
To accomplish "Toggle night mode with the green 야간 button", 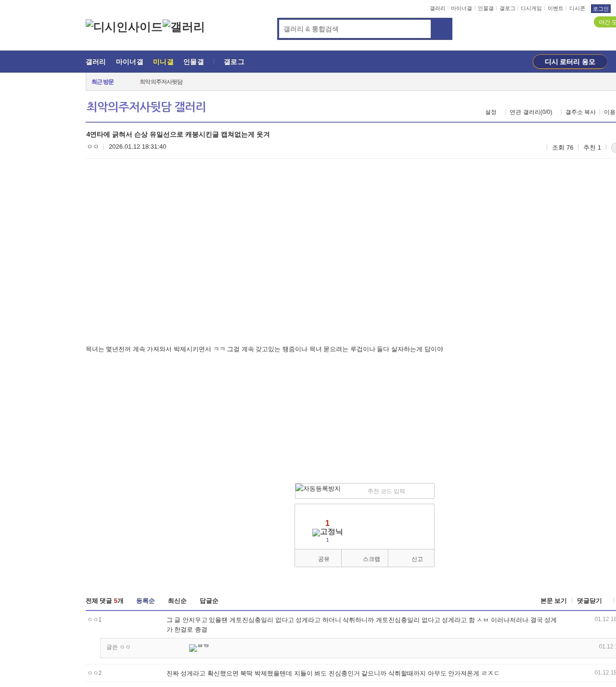I will [x=604, y=22].
